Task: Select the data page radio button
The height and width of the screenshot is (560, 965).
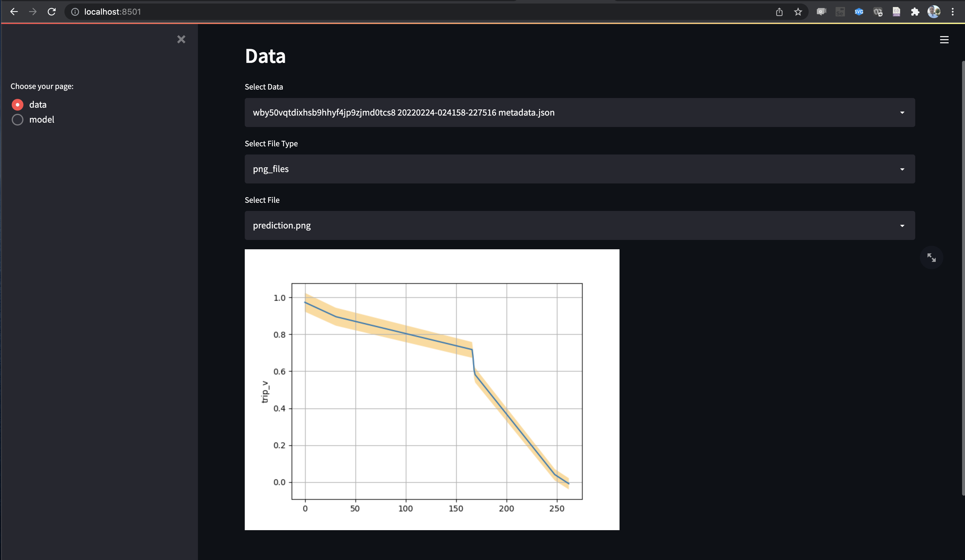Action: click(x=18, y=104)
